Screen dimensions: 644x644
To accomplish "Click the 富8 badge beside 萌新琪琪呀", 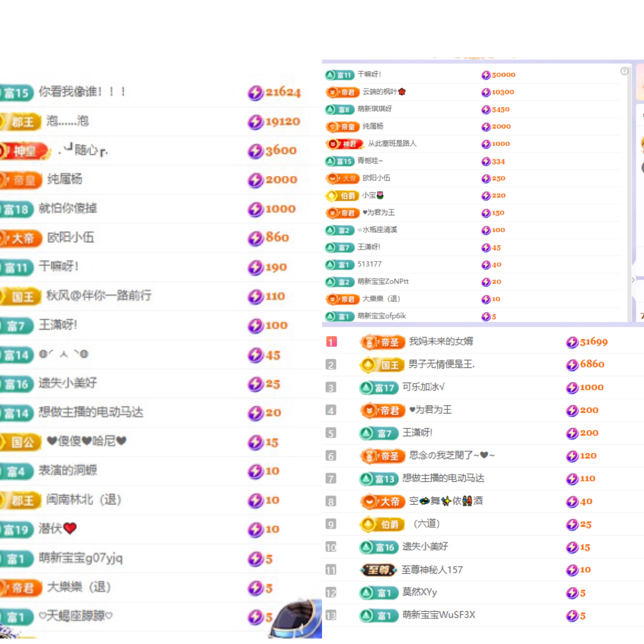I will (x=340, y=109).
